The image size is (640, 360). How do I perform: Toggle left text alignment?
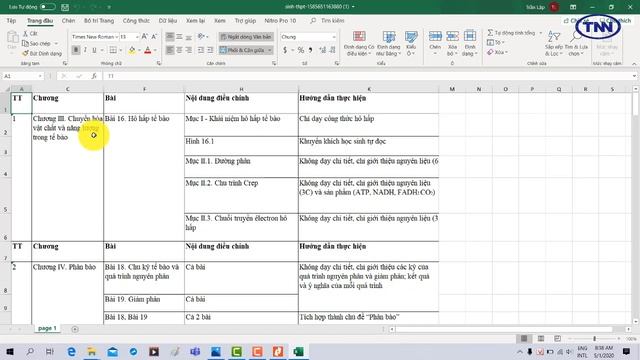[x=170, y=50]
